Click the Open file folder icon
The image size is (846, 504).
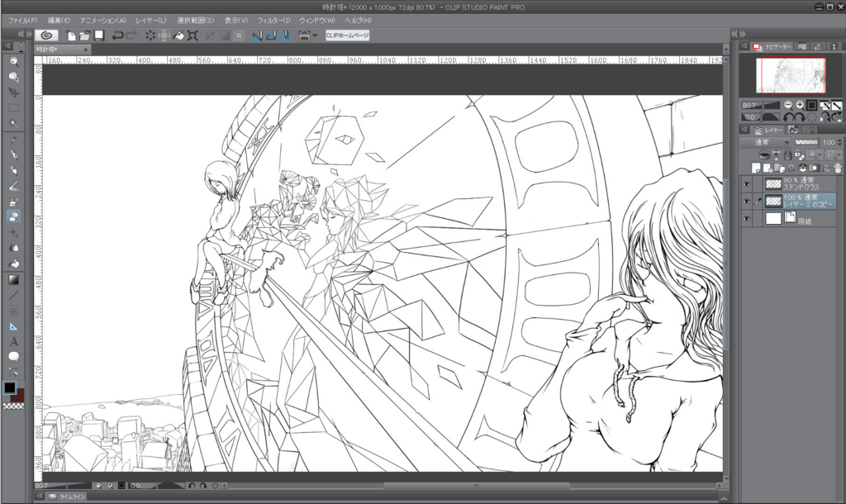point(85,36)
